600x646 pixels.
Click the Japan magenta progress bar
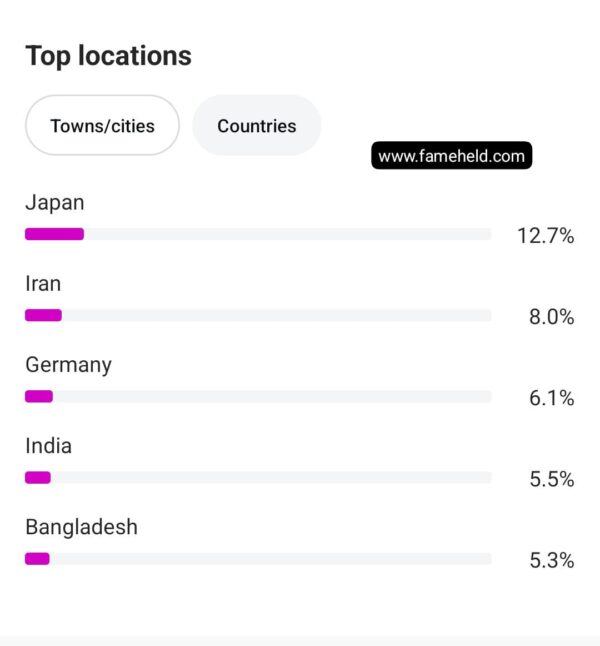54,234
